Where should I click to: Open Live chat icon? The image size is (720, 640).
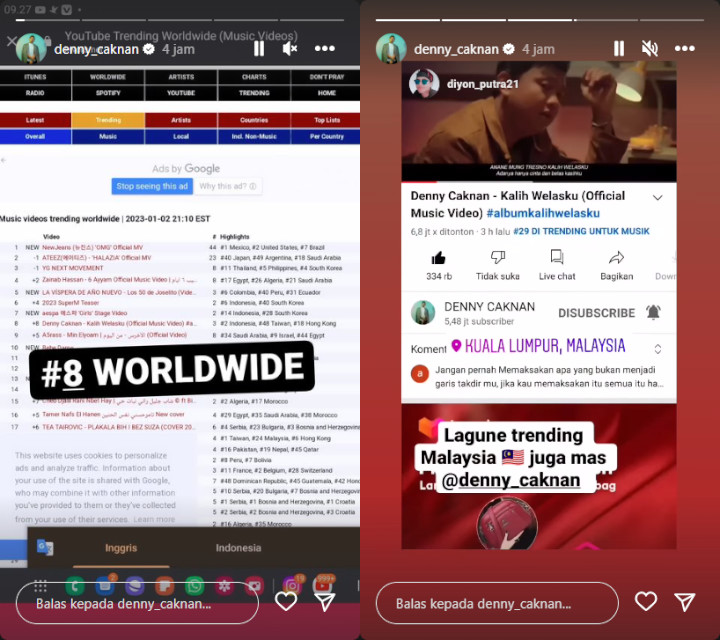click(x=557, y=257)
